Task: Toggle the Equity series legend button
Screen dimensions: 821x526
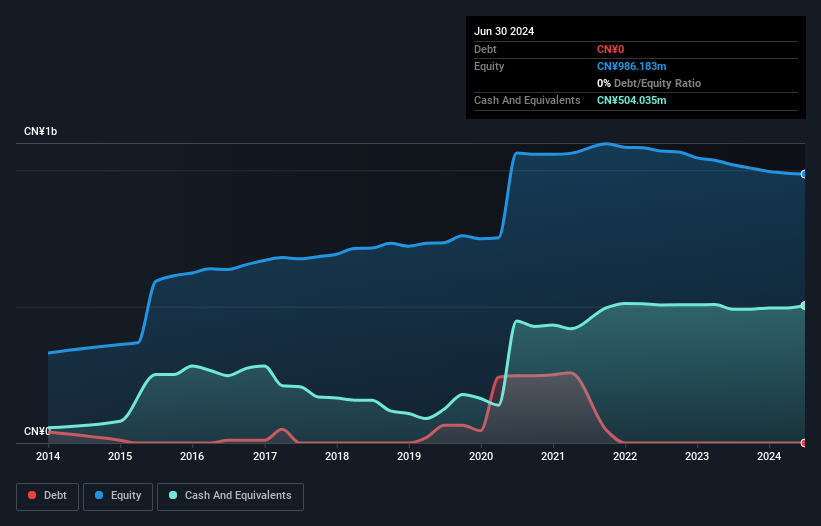Action: coord(118,496)
